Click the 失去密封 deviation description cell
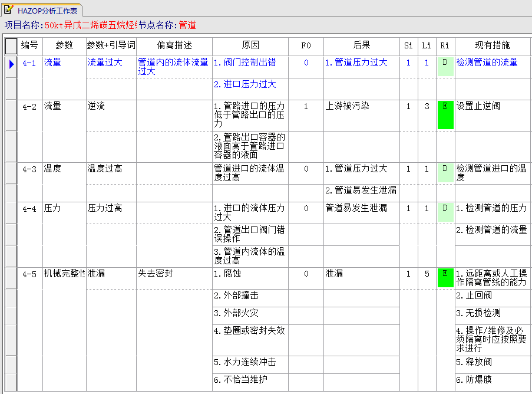The image size is (532, 394). (x=174, y=278)
